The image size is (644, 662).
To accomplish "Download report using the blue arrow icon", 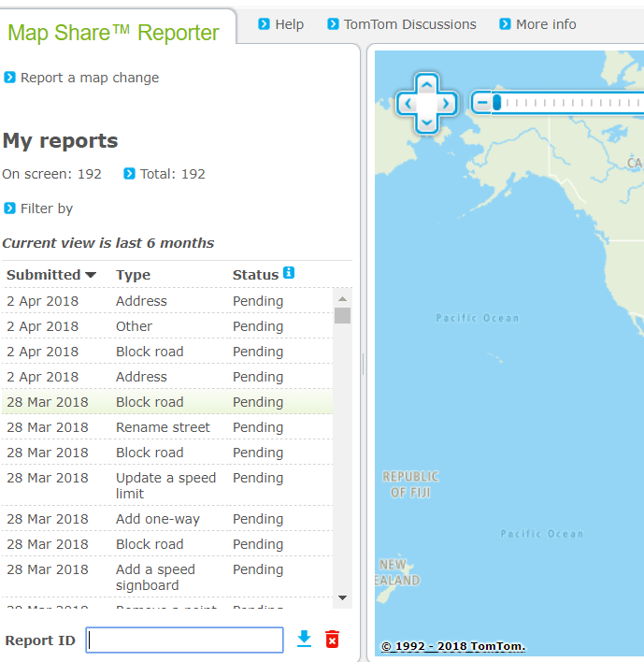I will [304, 640].
